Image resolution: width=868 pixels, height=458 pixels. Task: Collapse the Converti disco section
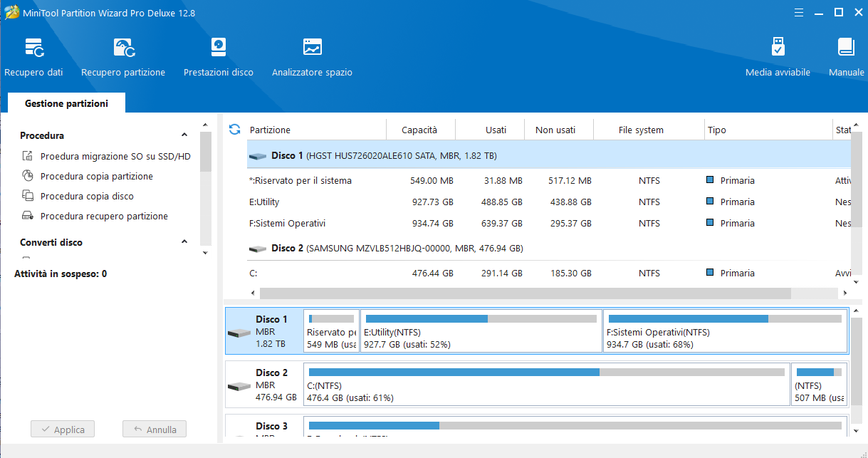tap(184, 242)
